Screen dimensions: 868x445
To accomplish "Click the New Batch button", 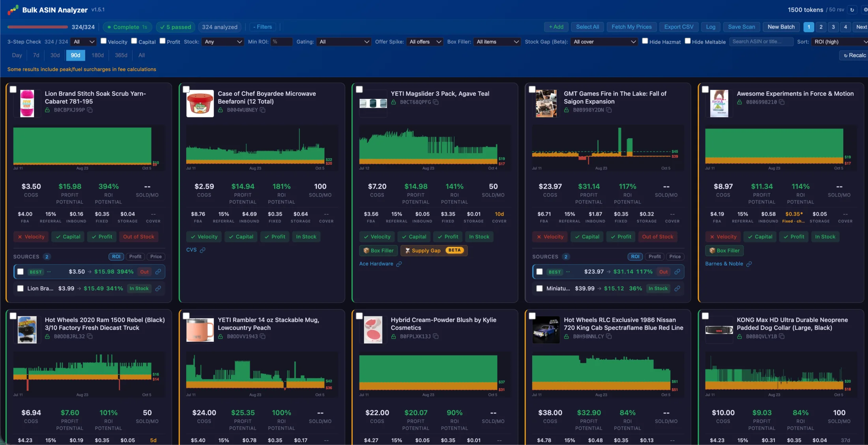I will click(781, 27).
